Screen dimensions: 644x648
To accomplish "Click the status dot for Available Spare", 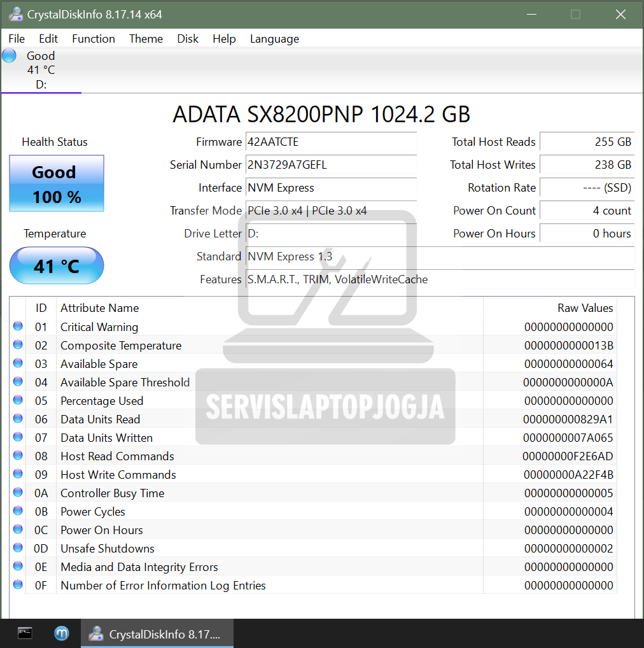I will tap(18, 363).
